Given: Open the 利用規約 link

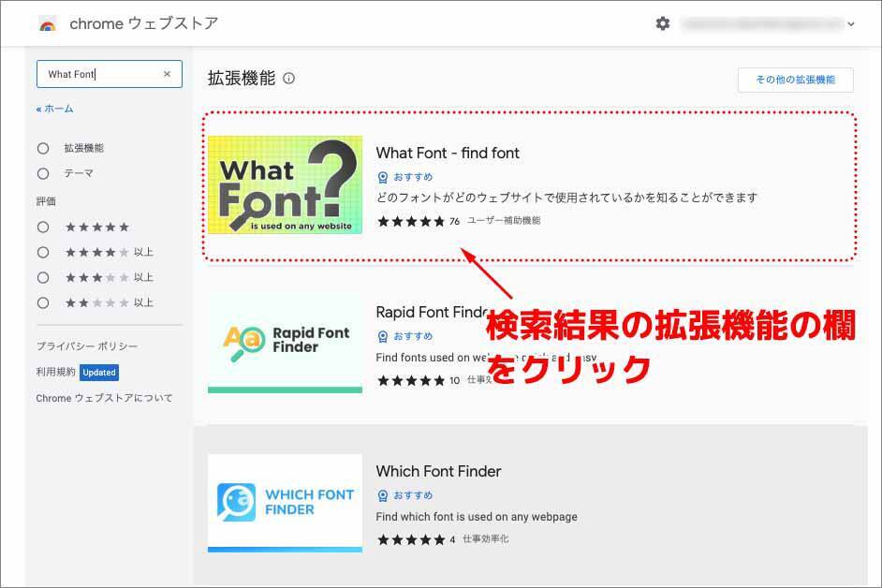Looking at the screenshot, I should pos(55,372).
